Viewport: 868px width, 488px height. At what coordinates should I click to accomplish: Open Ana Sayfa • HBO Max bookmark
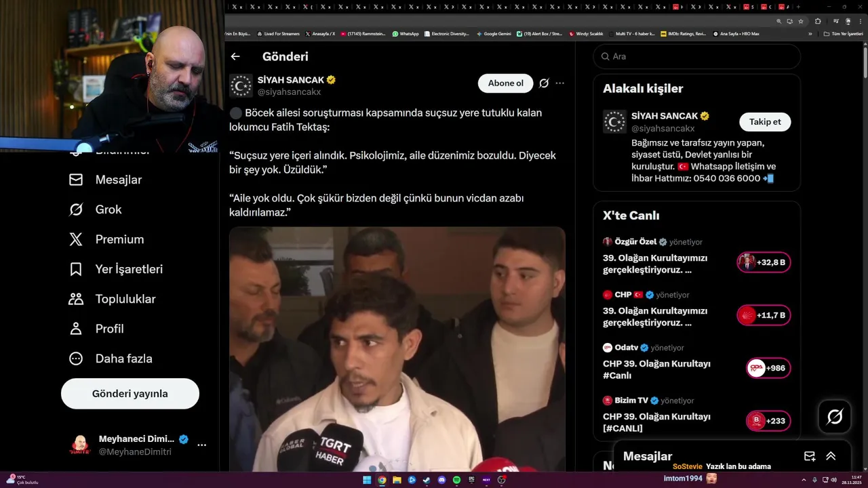tap(736, 33)
